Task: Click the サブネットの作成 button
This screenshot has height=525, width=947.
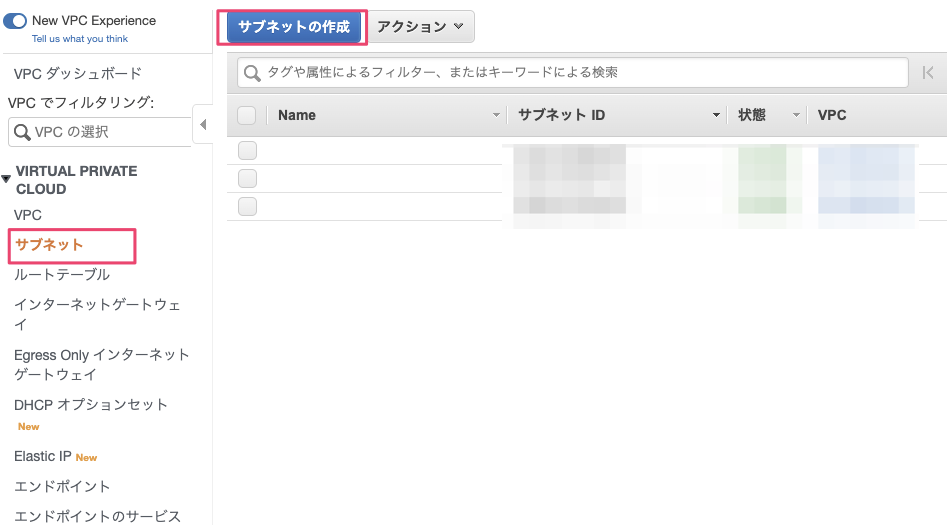Action: (x=294, y=27)
